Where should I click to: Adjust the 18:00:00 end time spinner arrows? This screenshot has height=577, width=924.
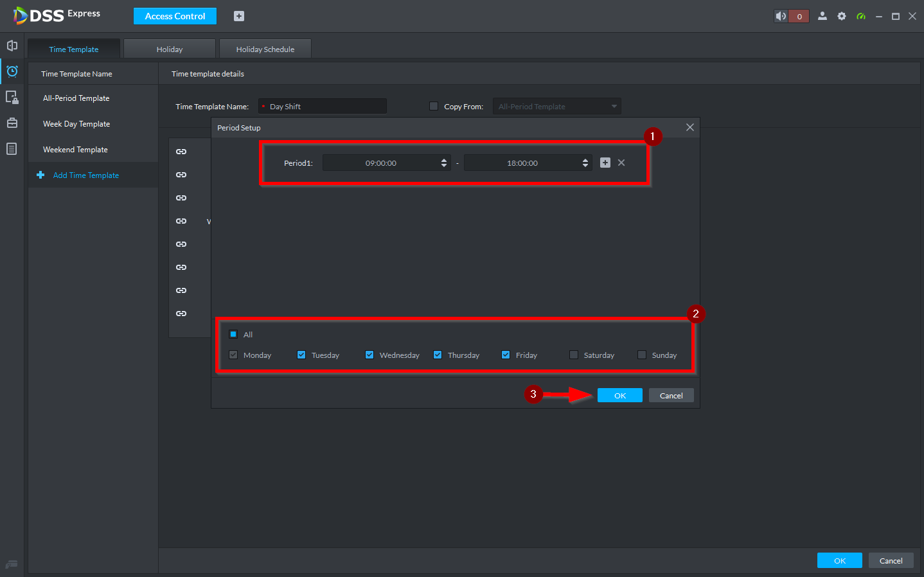585,163
